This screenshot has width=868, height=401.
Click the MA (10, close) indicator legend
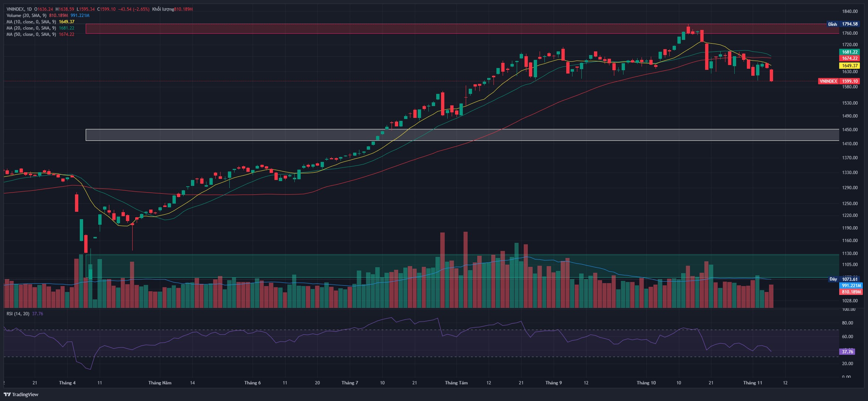point(31,22)
